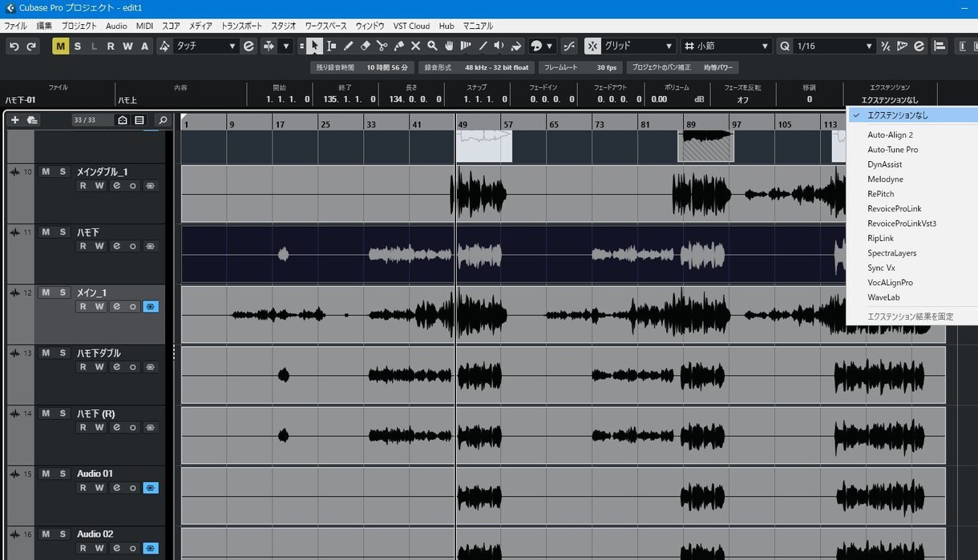Image resolution: width=978 pixels, height=560 pixels.
Task: Open the track search magnifier
Action: [x=163, y=120]
